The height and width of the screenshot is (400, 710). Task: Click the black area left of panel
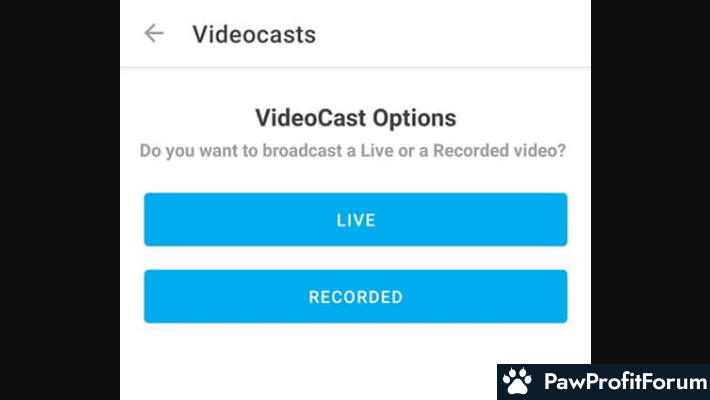pyautogui.click(x=60, y=200)
